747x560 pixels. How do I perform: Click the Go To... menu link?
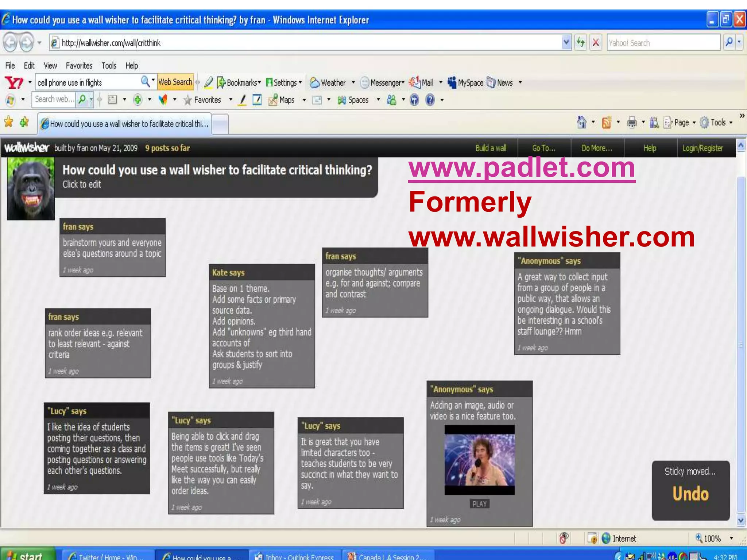click(543, 148)
